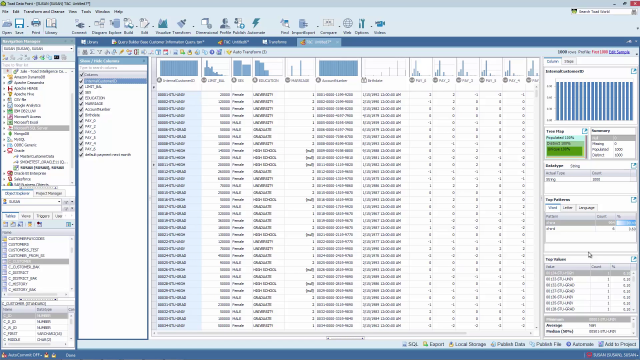640x360 pixels.
Task: Uncheck the AccountNumber column checkbox
Action: tap(82, 109)
